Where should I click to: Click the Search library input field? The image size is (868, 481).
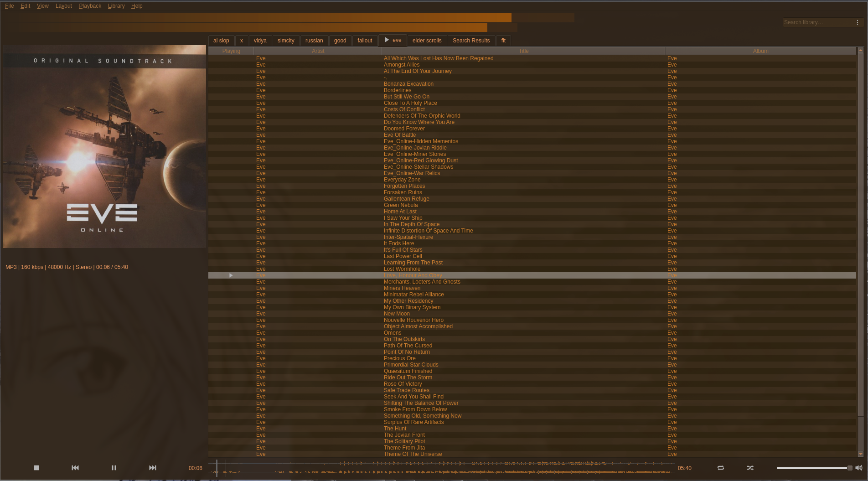(x=818, y=22)
